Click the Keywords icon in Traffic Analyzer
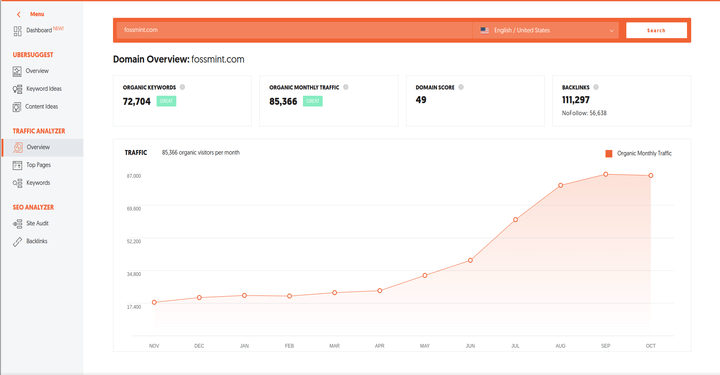This screenshot has width=720, height=375. point(17,183)
